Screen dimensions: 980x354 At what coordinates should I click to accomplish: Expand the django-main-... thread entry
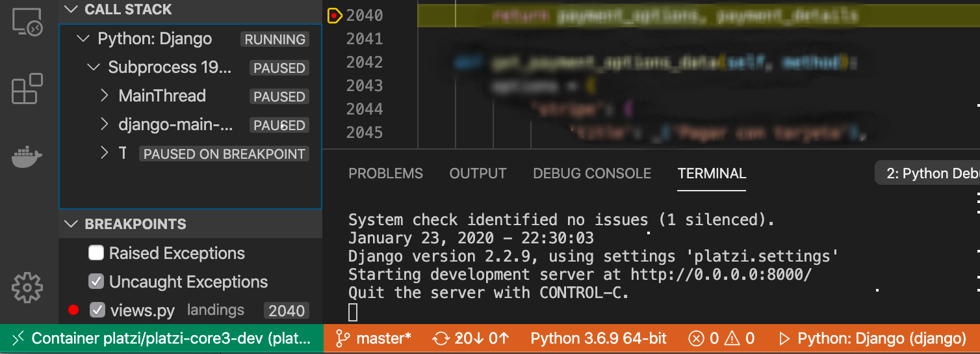pos(105,124)
